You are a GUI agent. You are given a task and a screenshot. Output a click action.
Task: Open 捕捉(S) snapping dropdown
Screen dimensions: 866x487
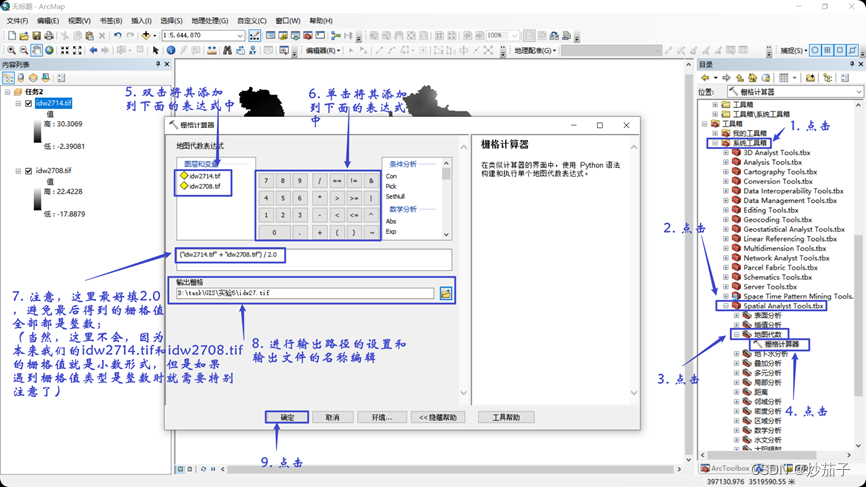click(794, 50)
